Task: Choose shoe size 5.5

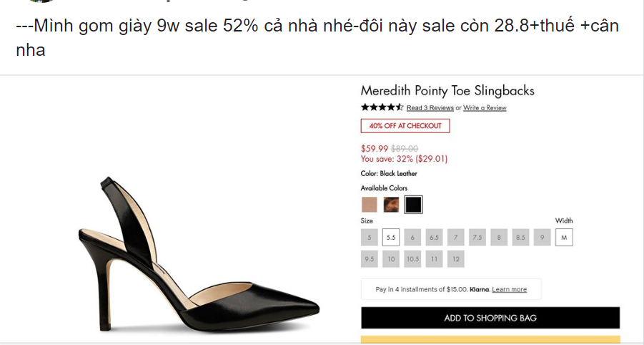Action: pyautogui.click(x=391, y=238)
